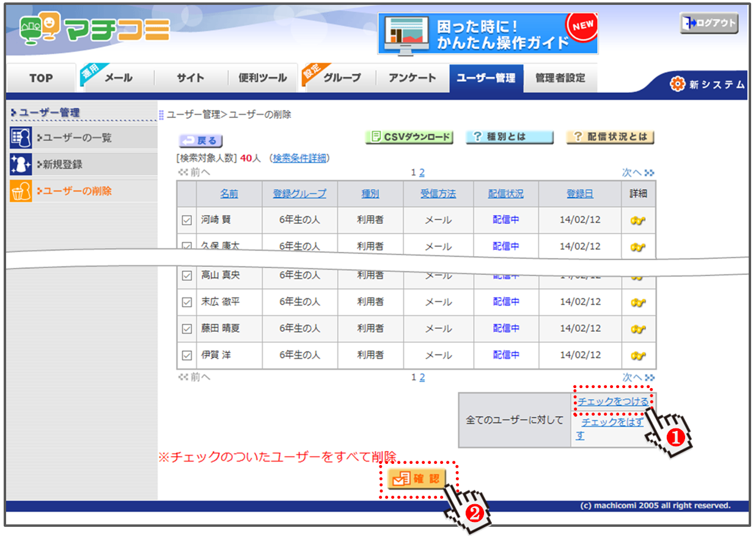Uncheck the checkbox for 河崎 賢
The image size is (756, 536).
tap(187, 221)
